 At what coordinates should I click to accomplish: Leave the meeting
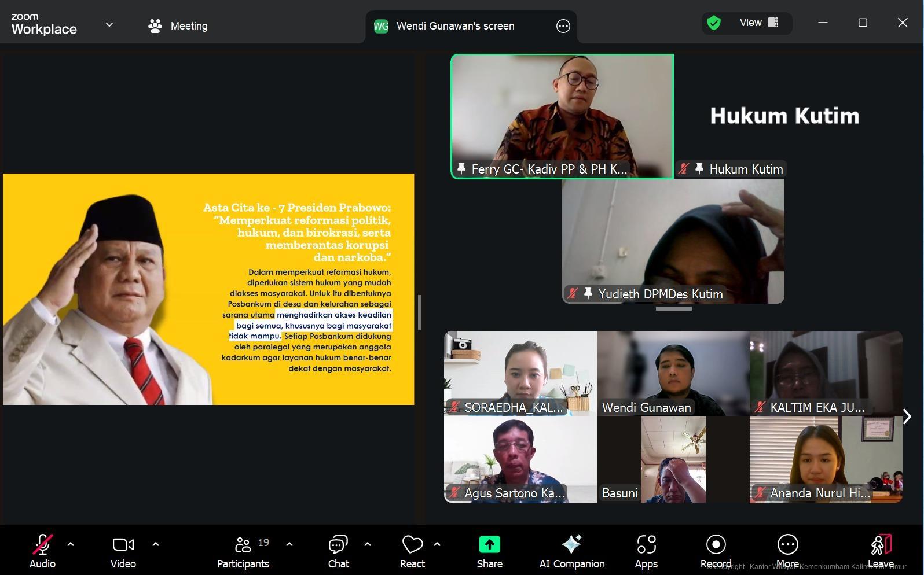coord(881,551)
